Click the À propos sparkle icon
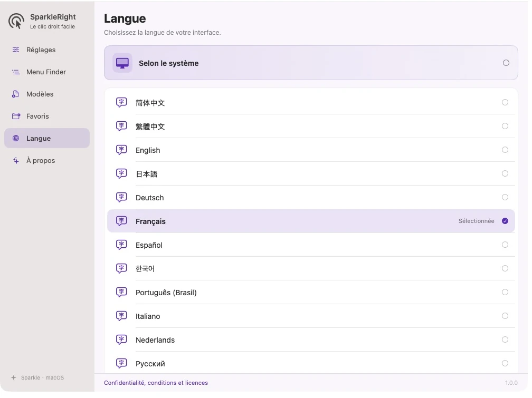Viewport: 532px width, 398px height. click(16, 161)
